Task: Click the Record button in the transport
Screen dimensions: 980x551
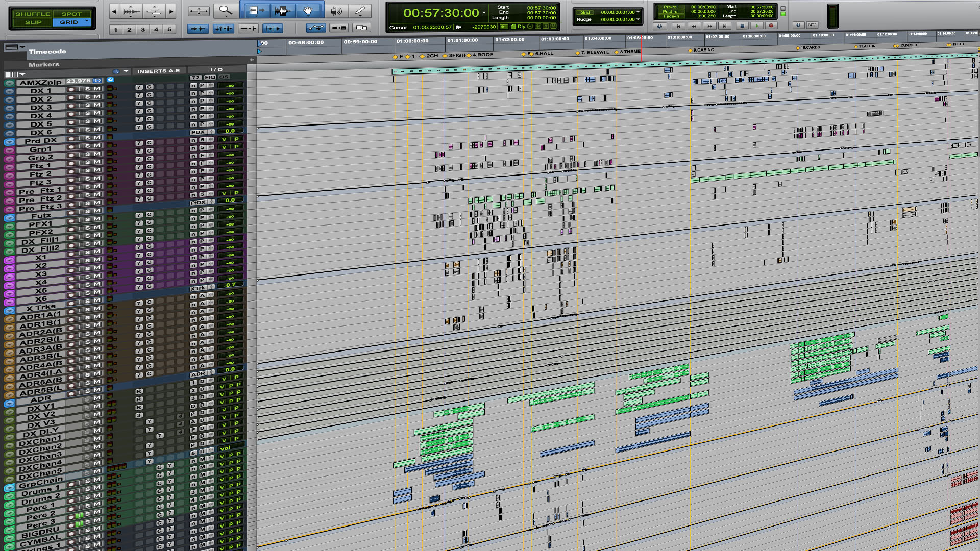Action: click(x=772, y=26)
